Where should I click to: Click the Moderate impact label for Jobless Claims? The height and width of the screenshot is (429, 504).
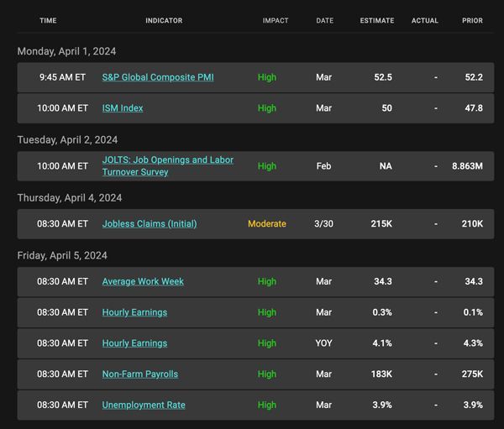point(267,223)
